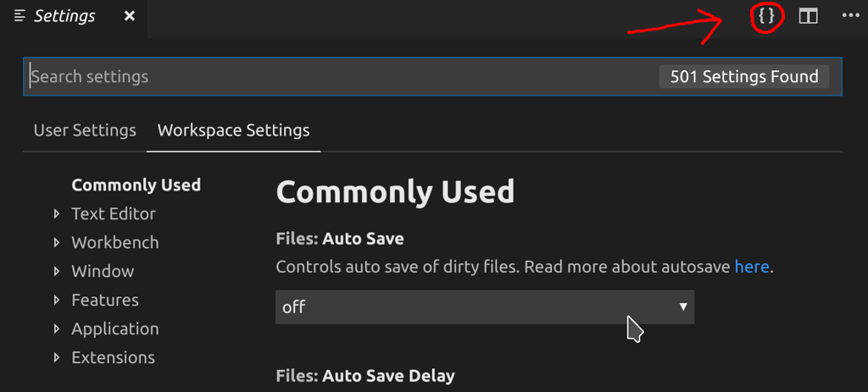Viewport: 868px width, 392px height.
Task: Select Commonly Used in settings tree
Action: coord(136,185)
